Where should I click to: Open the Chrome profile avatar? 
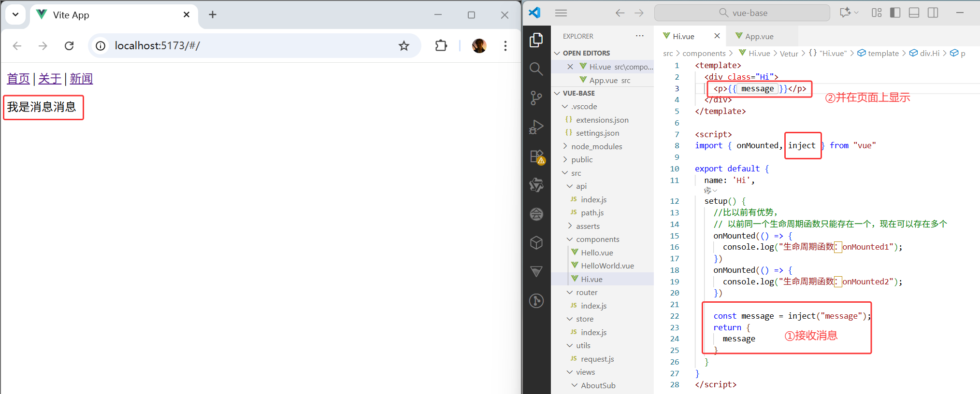479,46
